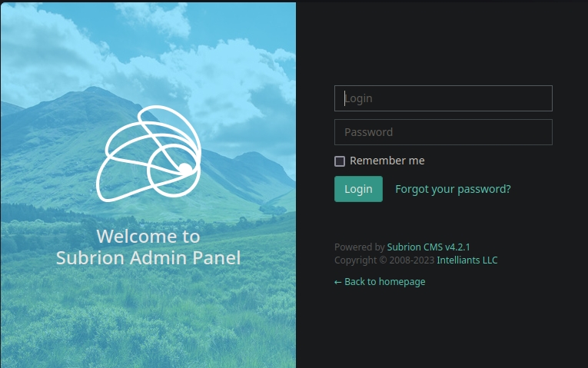The width and height of the screenshot is (588, 368).
Task: Click the Password placeholder text in field
Action: (x=369, y=132)
